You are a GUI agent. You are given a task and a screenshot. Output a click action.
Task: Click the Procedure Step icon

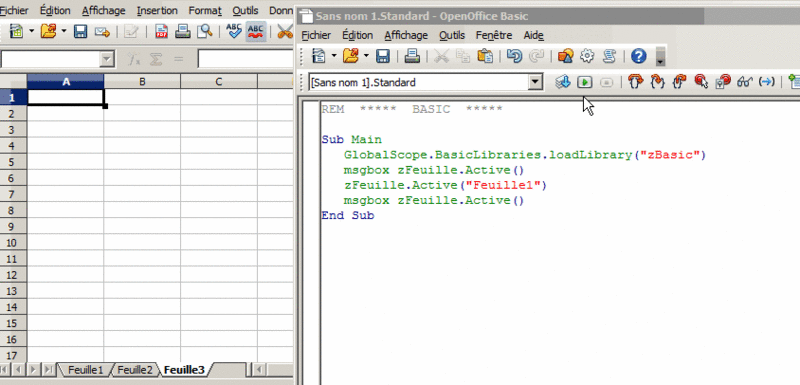click(x=636, y=82)
